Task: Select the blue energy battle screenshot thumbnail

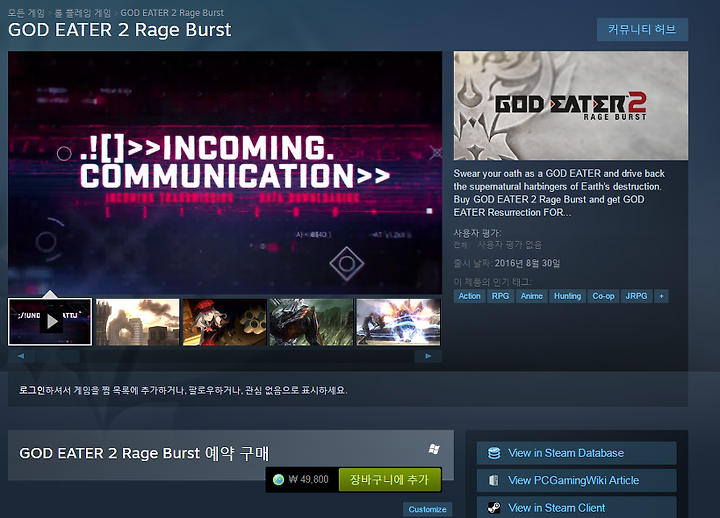Action: (x=399, y=322)
